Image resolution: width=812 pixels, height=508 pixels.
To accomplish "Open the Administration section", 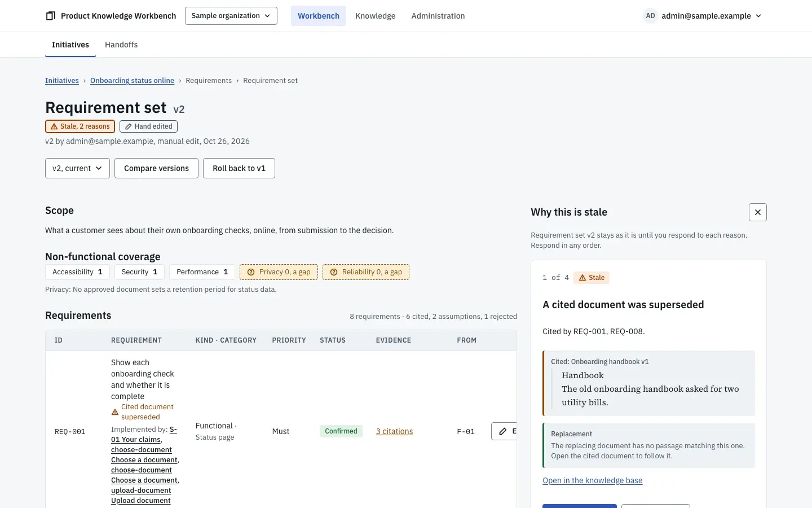I will [x=438, y=16].
